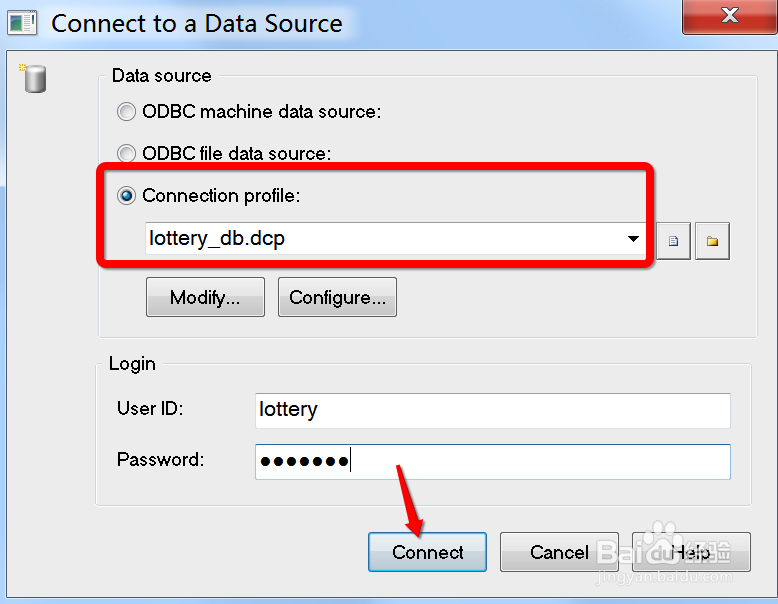Focus the Password field
Image resolution: width=778 pixels, height=604 pixels.
[493, 462]
